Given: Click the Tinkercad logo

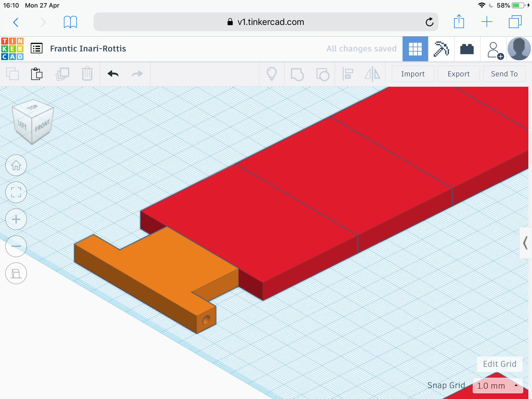Looking at the screenshot, I should (12, 49).
